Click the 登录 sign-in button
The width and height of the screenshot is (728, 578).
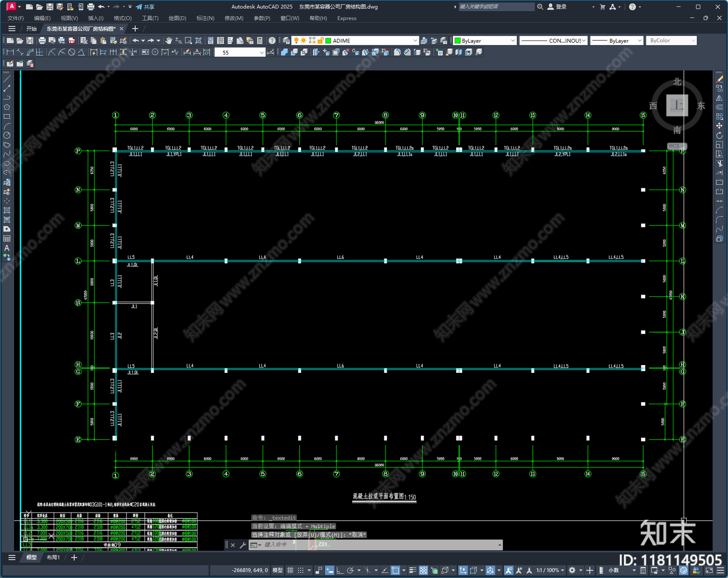pos(557,7)
